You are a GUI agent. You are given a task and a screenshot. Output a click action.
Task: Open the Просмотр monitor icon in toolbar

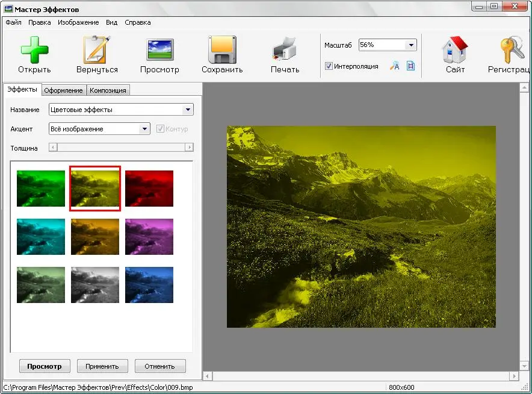(x=159, y=50)
